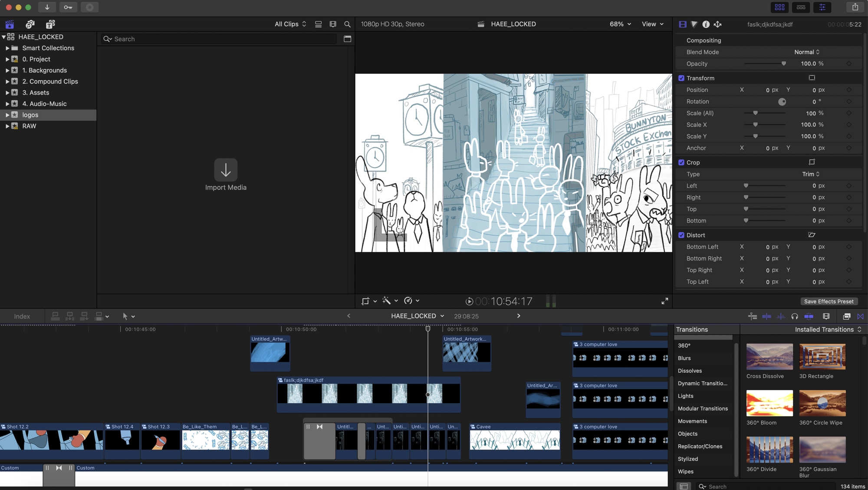Screen dimensions: 868x490
Task: Turn off the Distort checkbox
Action: [681, 235]
